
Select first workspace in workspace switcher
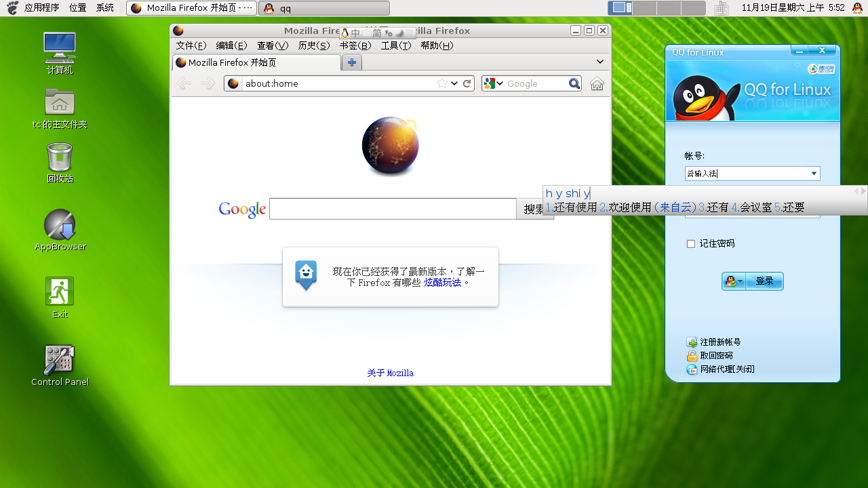pos(620,8)
